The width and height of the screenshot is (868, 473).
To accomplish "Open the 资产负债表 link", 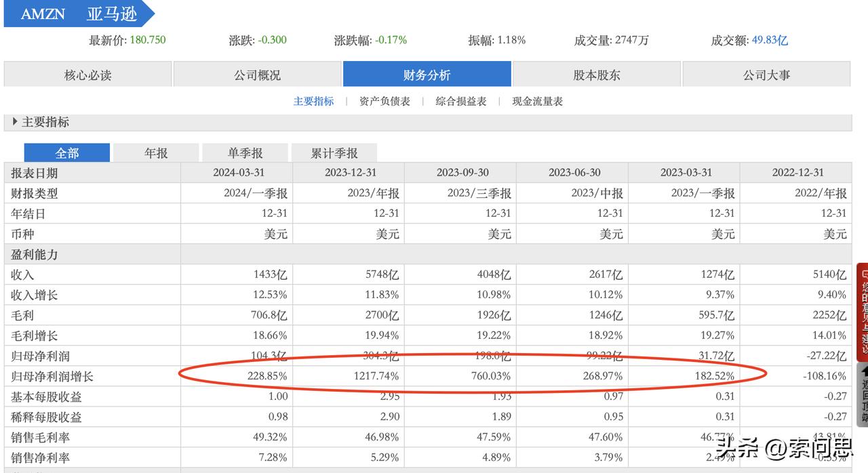I will point(384,101).
